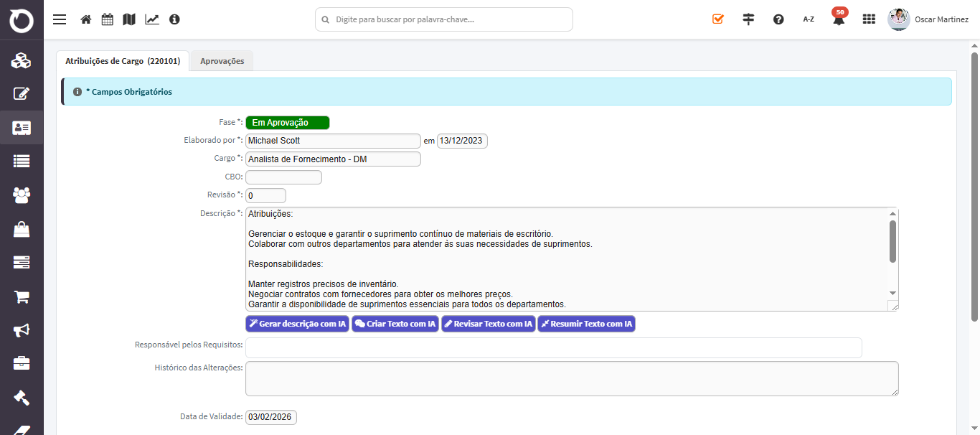This screenshot has height=435, width=980.
Task: Click Resumir Texto com IA button
Action: coord(586,324)
